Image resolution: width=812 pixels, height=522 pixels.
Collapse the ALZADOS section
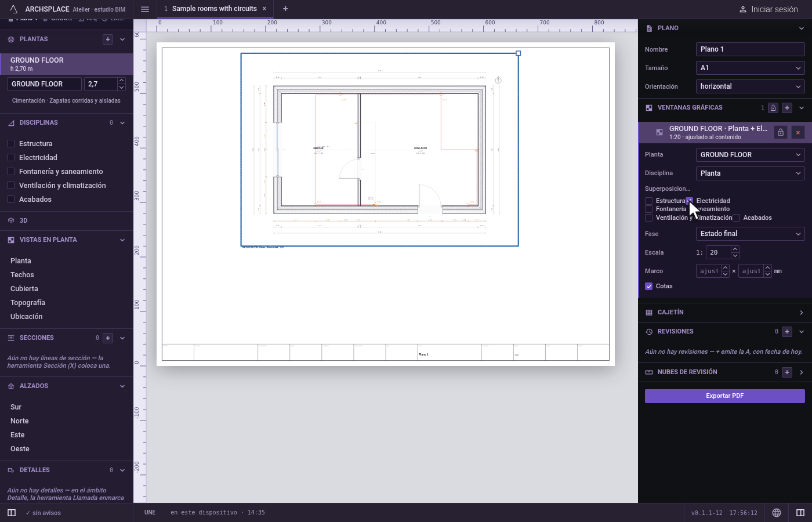(x=122, y=386)
